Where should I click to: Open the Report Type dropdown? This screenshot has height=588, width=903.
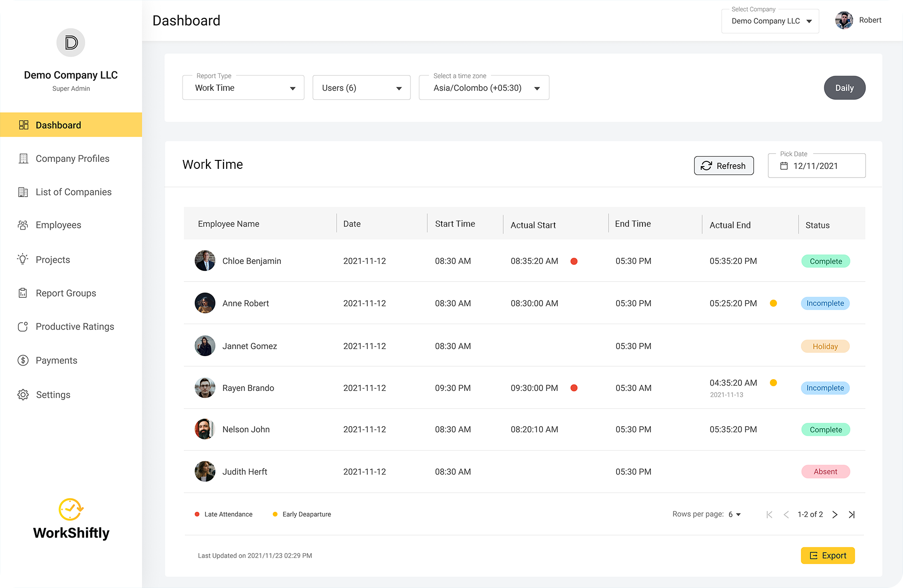[x=243, y=88]
